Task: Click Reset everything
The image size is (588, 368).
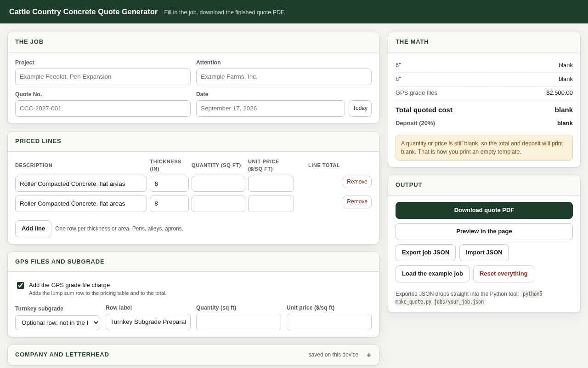Action: point(503,274)
